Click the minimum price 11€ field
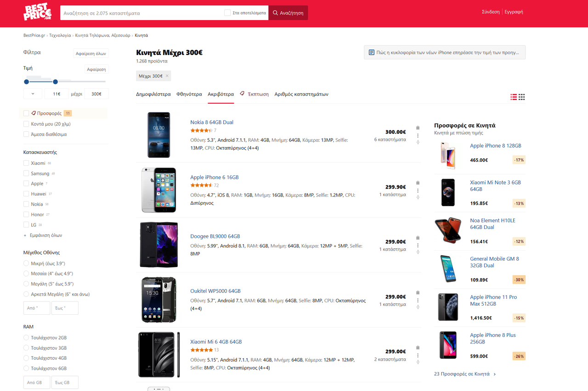 click(x=57, y=94)
